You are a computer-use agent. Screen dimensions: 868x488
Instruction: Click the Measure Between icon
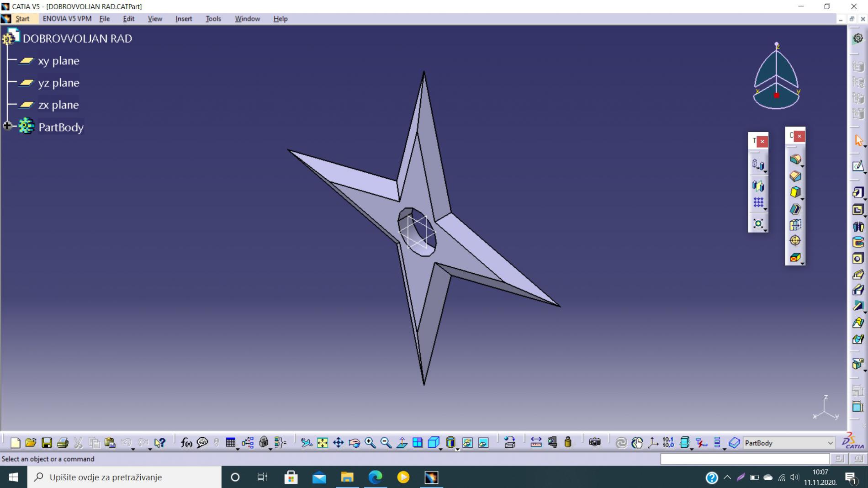pos(536,442)
